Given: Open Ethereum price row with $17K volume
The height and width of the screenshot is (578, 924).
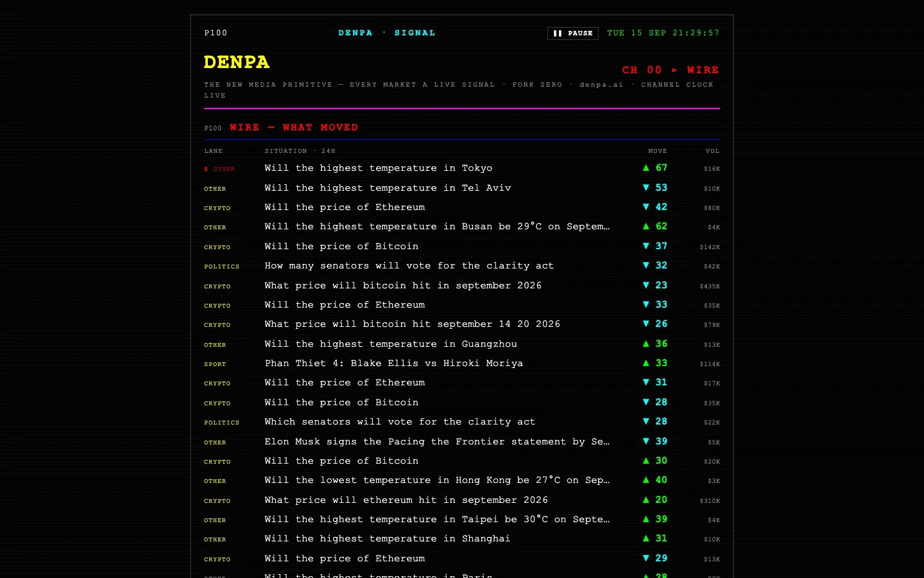Looking at the screenshot, I should tap(462, 383).
